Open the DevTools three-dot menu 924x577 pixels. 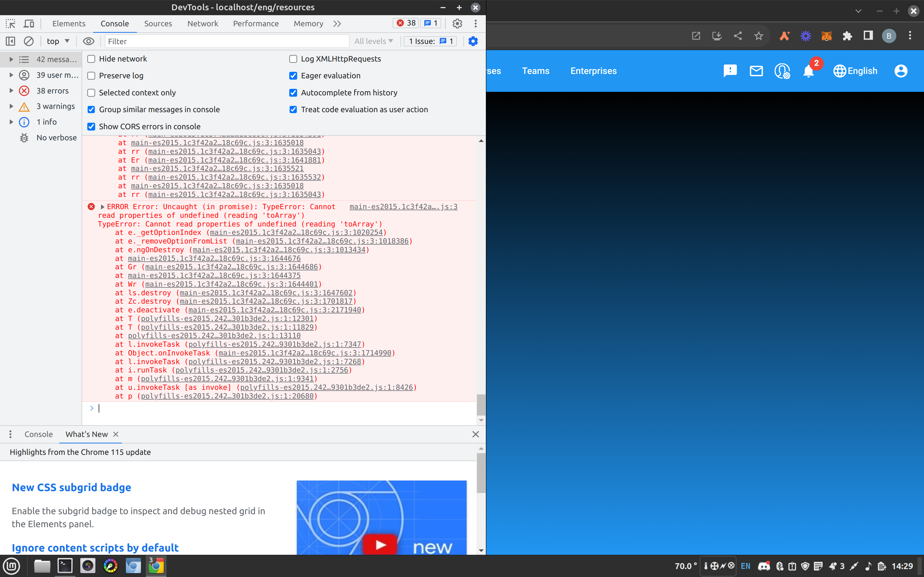[x=475, y=23]
